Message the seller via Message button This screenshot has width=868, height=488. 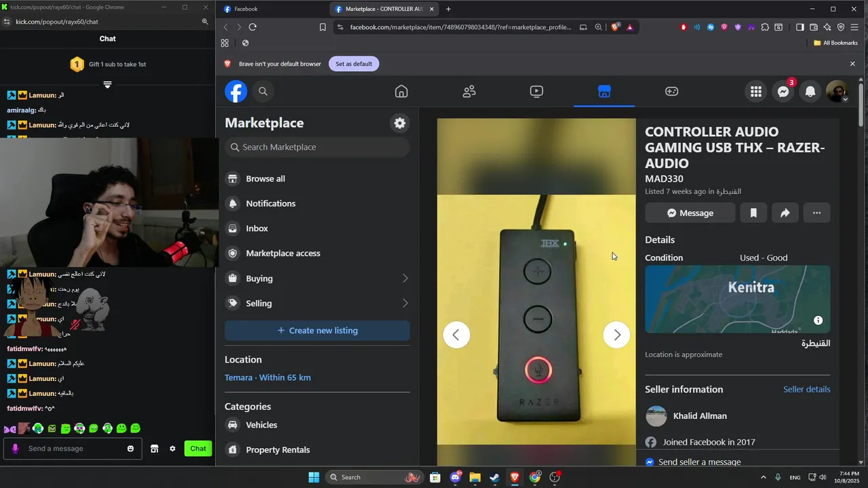point(690,213)
